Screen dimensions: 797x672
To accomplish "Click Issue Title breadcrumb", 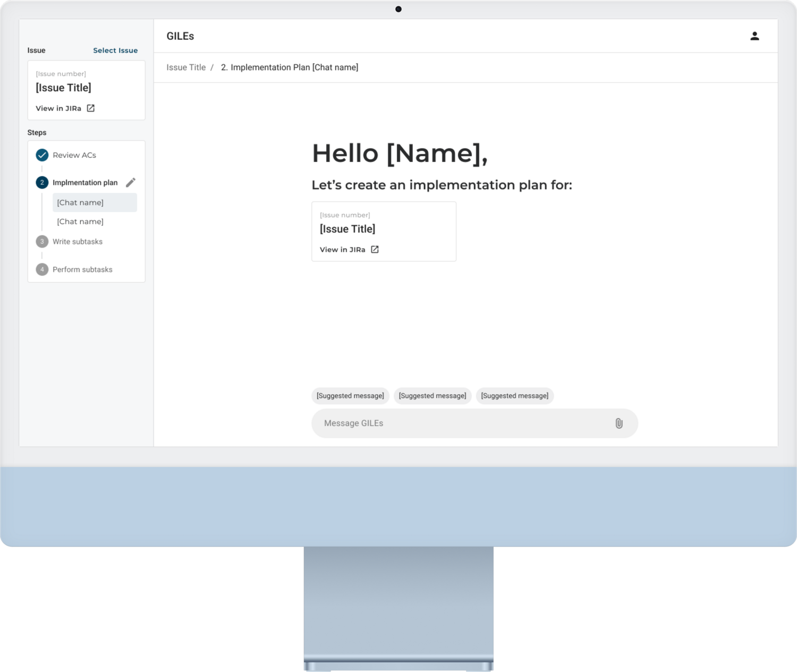I will [186, 67].
